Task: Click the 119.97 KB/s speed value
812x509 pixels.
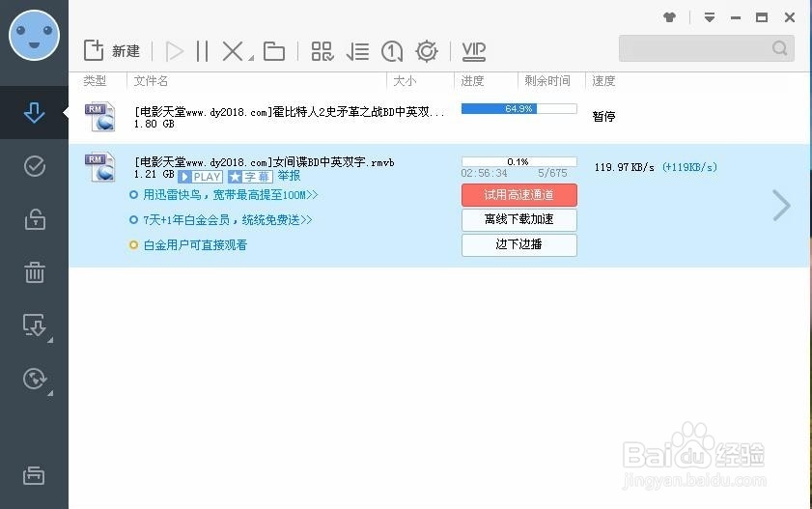Action: [x=625, y=167]
